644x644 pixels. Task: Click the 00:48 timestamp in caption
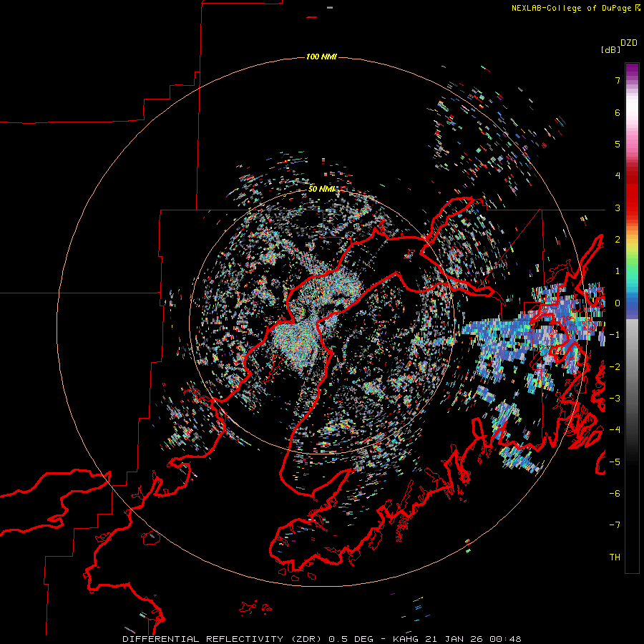pyautogui.click(x=507, y=639)
